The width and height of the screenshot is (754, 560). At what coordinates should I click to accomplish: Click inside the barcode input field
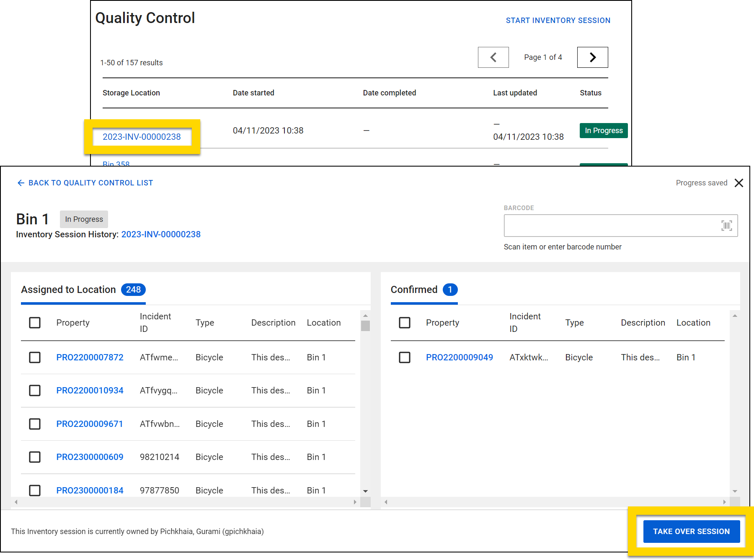(x=607, y=226)
